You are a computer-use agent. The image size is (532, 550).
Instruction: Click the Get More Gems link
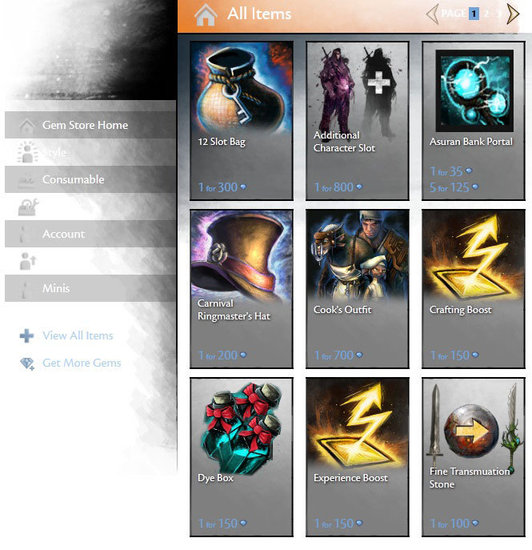pos(82,363)
